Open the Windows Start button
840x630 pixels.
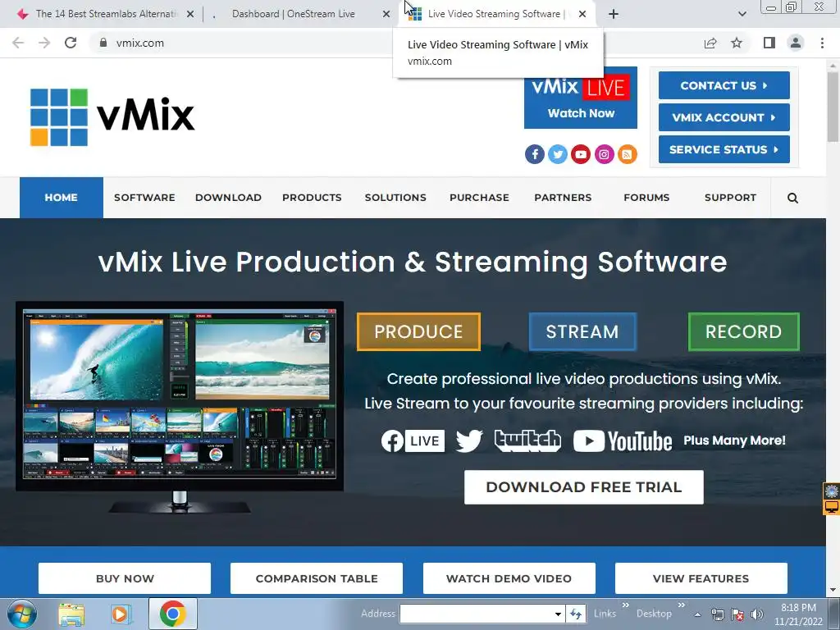(21, 614)
